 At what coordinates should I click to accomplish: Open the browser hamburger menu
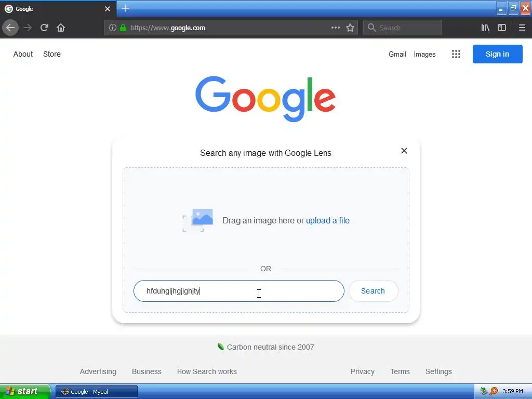pyautogui.click(x=522, y=28)
